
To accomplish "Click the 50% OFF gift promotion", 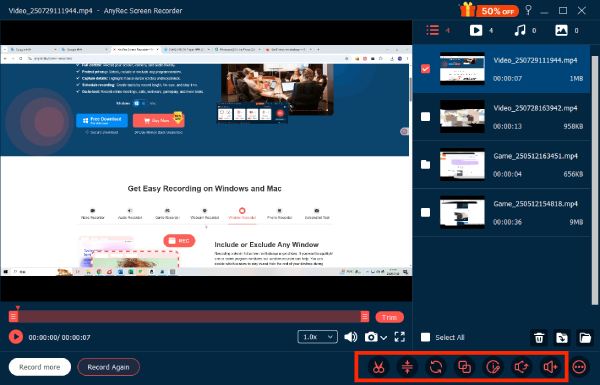I will (489, 10).
